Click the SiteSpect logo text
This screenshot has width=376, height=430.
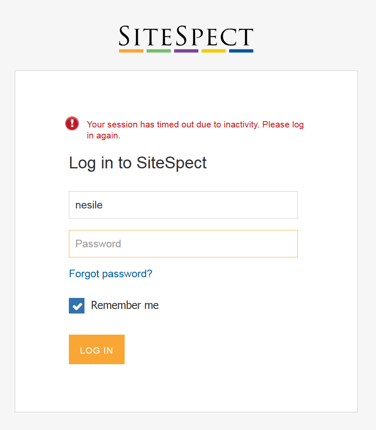point(186,36)
